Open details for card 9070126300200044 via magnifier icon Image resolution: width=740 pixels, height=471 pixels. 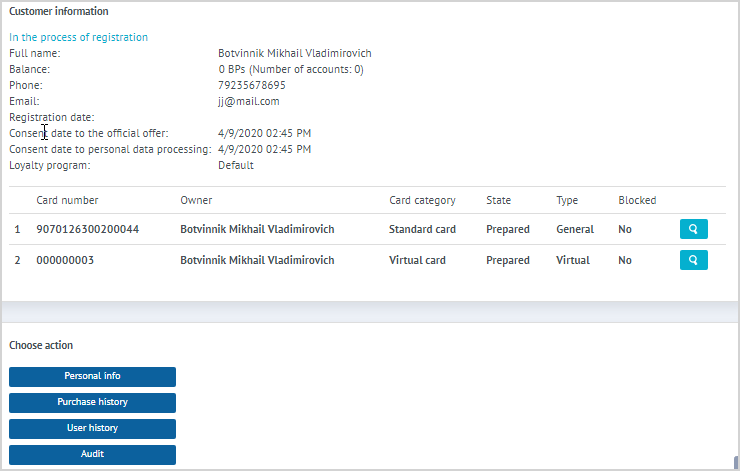(693, 229)
